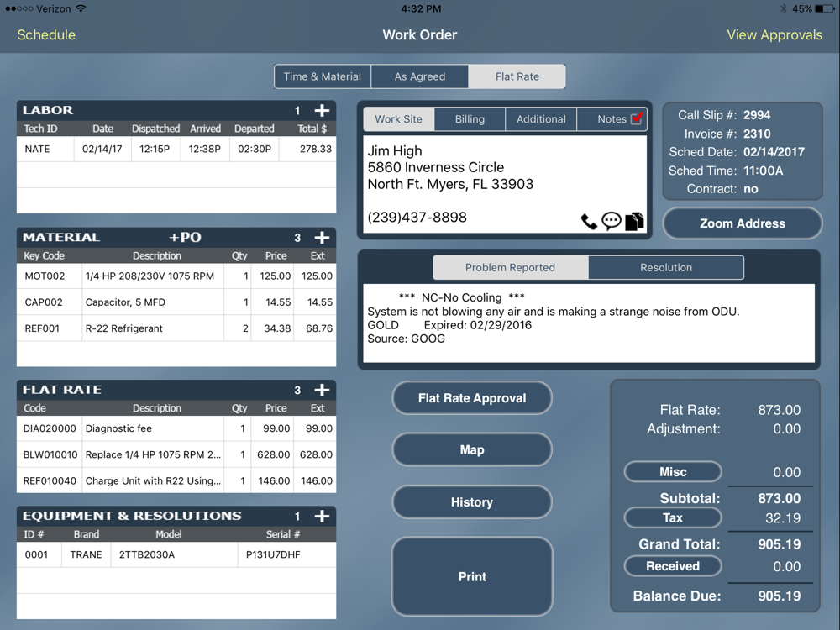Viewport: 840px width, 630px height.
Task: Tap the Grand Total 905.19 value
Action: [779, 544]
